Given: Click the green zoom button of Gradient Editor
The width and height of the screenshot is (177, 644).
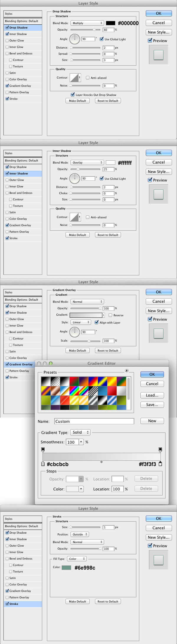Looking at the screenshot, I should 50,363.
